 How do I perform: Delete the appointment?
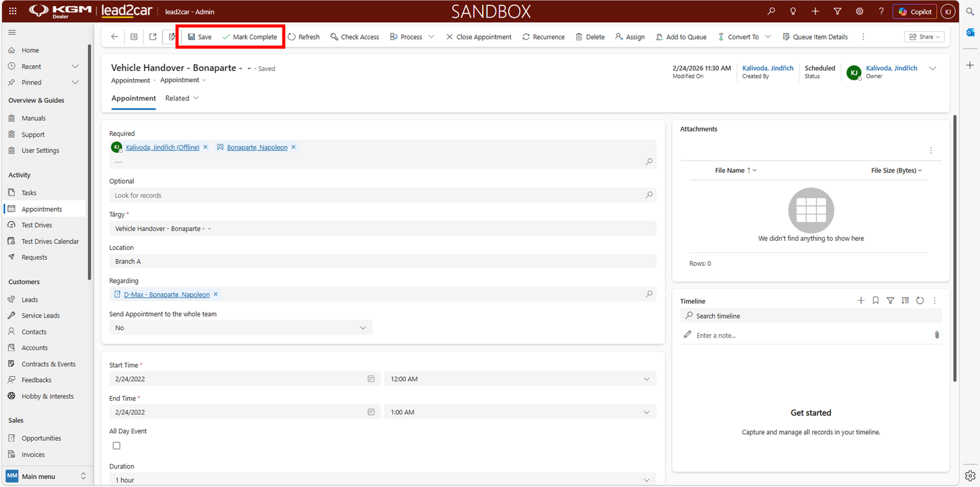tap(590, 37)
